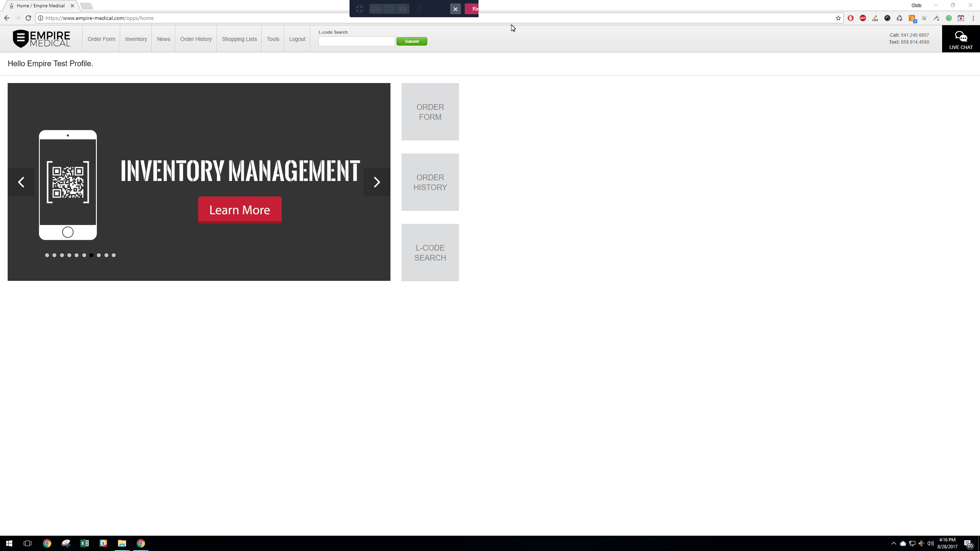Click the red Learn More button
980x551 pixels.
(x=240, y=210)
